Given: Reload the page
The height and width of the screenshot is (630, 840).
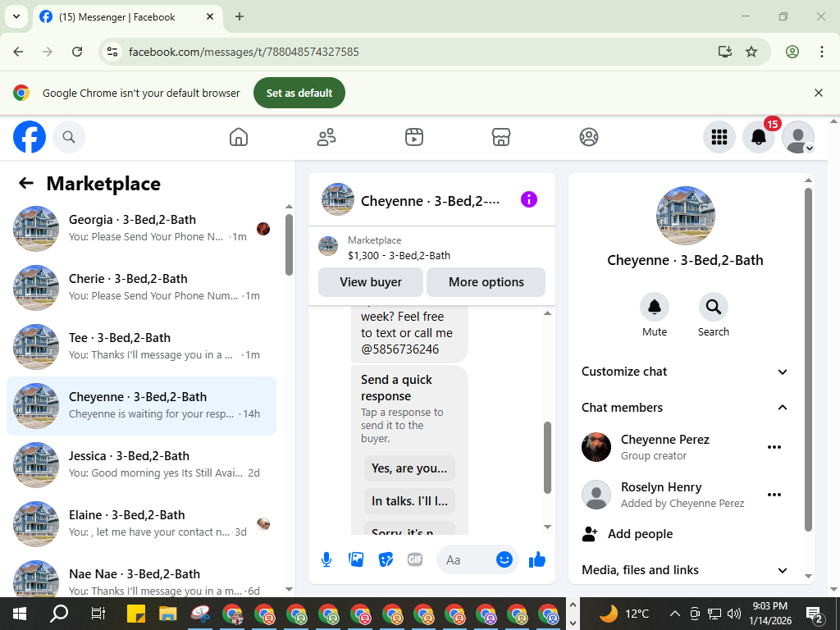Looking at the screenshot, I should (x=77, y=52).
